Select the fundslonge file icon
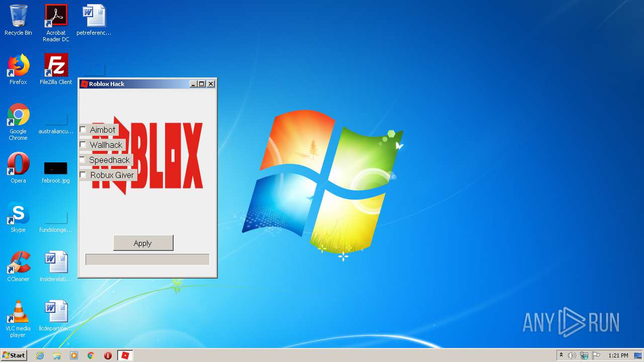The width and height of the screenshot is (644, 362). click(x=56, y=221)
